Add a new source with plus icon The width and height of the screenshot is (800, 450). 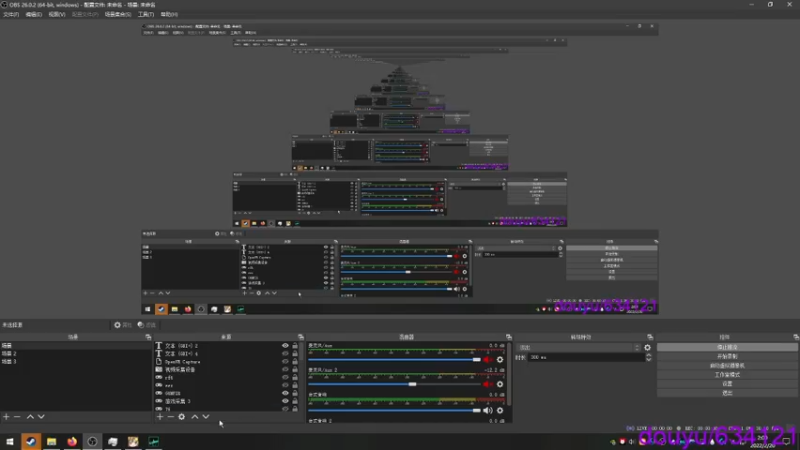160,417
